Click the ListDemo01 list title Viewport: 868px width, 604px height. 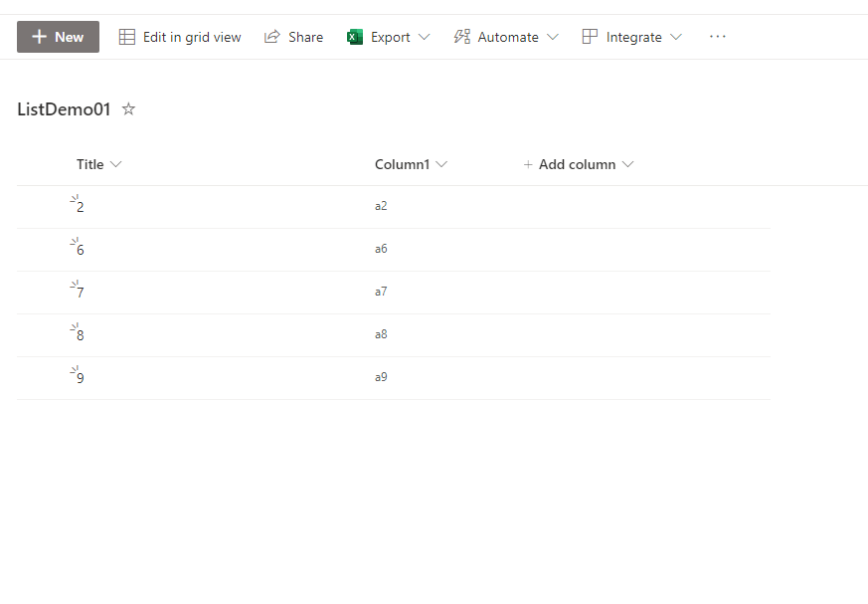point(64,109)
